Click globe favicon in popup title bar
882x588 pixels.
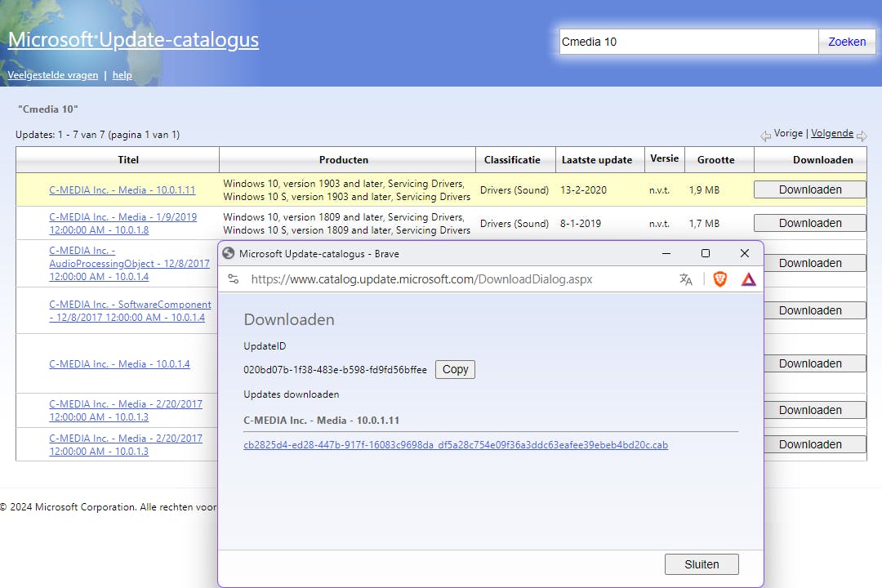[229, 254]
